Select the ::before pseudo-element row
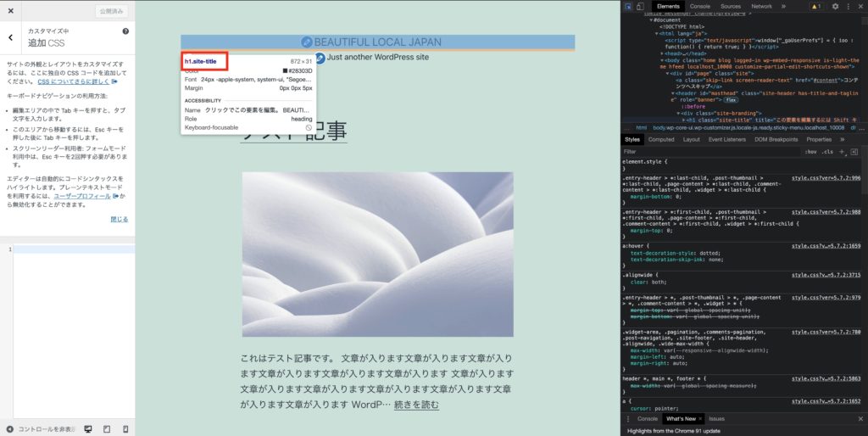 (x=693, y=107)
